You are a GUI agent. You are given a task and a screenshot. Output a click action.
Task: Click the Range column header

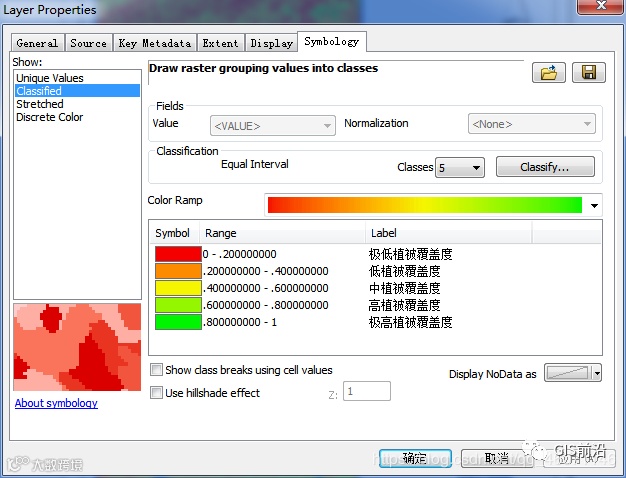point(282,233)
